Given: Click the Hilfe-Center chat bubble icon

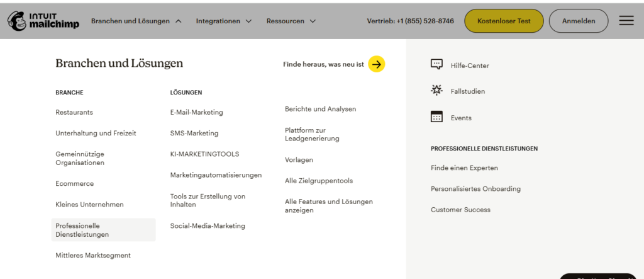Looking at the screenshot, I should (x=436, y=64).
